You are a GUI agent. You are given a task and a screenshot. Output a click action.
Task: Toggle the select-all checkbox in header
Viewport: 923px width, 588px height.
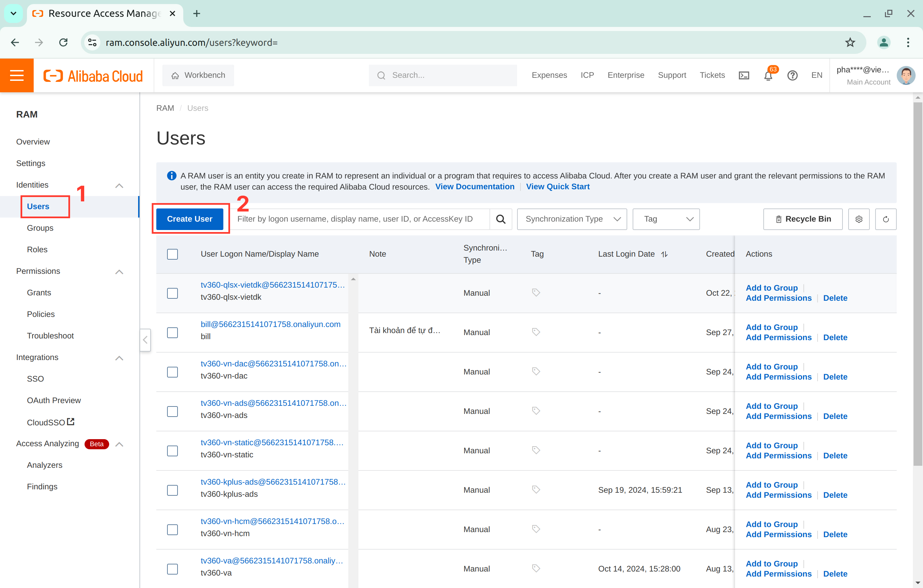pos(172,254)
